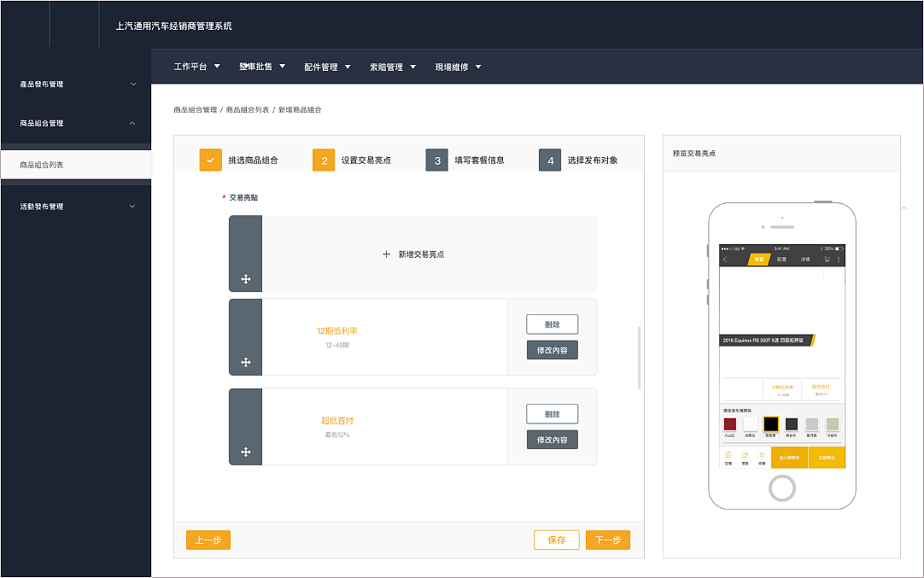This screenshot has width=924, height=578.
Task: Click the 商品組合列表 breadcrumb link
Action: tap(248, 109)
